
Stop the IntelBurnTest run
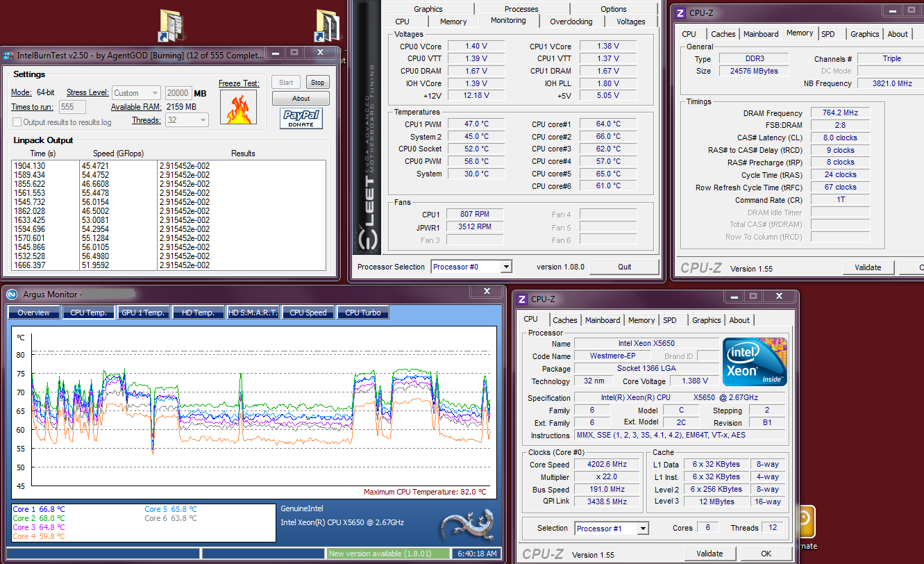coord(317,82)
